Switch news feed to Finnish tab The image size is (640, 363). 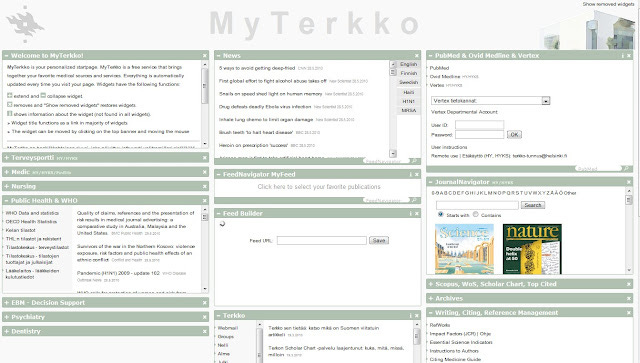[x=409, y=73]
